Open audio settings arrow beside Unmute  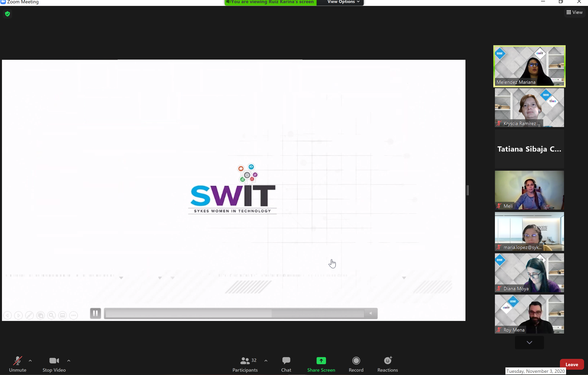click(x=30, y=361)
